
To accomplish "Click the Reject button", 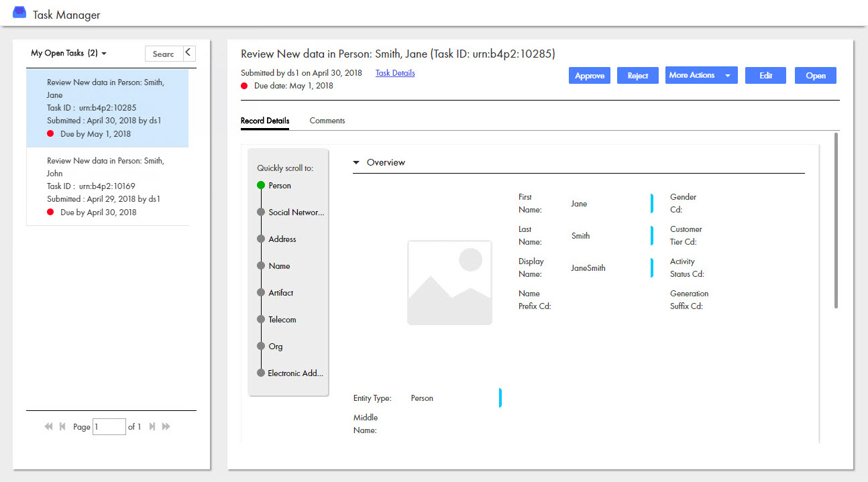I will point(637,76).
